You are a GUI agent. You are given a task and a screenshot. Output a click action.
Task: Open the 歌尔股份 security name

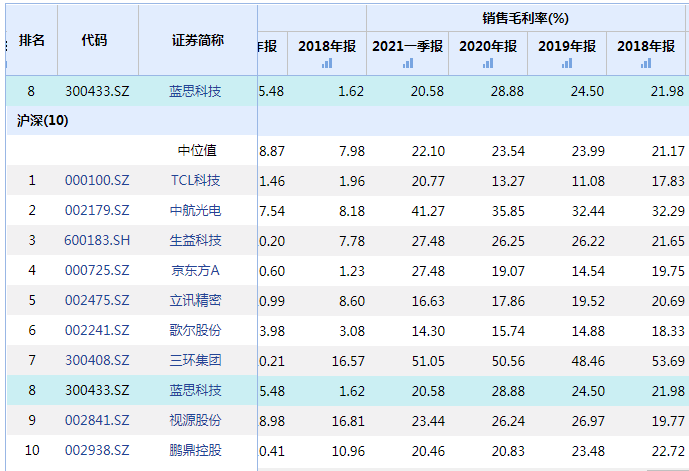point(196,330)
